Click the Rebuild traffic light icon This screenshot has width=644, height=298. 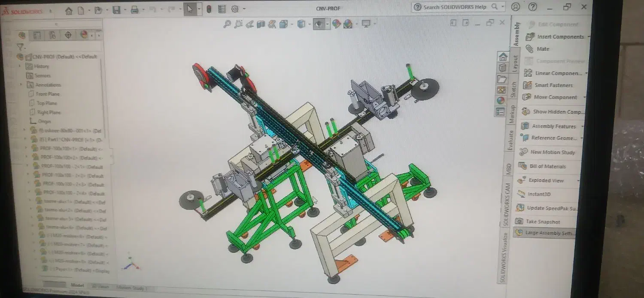tap(209, 9)
